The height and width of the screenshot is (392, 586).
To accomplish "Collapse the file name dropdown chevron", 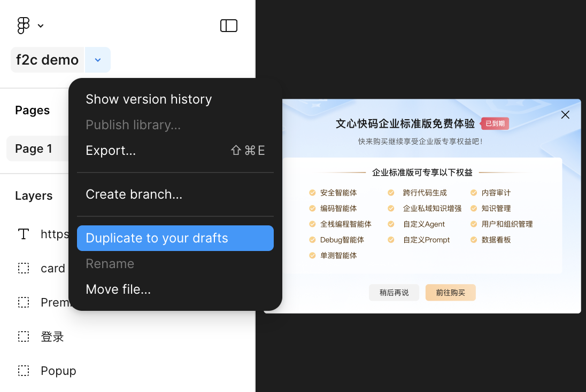I will coord(97,60).
